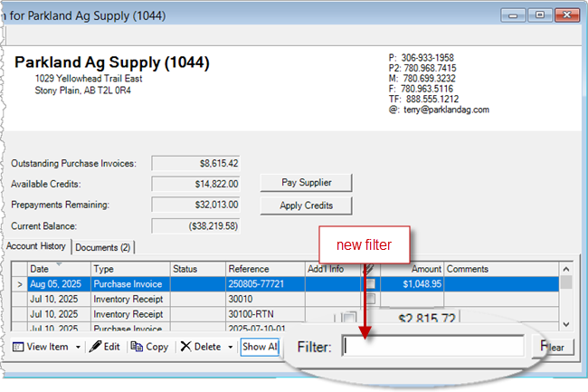Sort by the Status column header
This screenshot has width=588, height=392.
pos(197,269)
